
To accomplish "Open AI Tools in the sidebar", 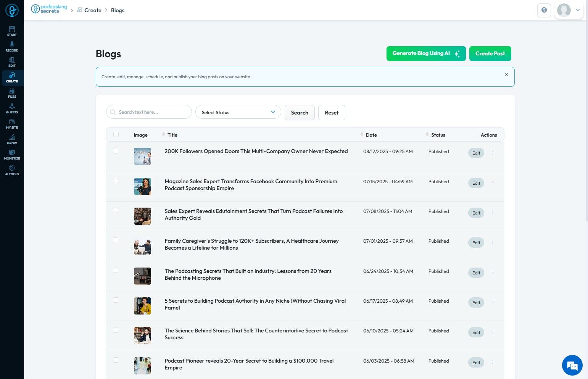I will pos(12,171).
